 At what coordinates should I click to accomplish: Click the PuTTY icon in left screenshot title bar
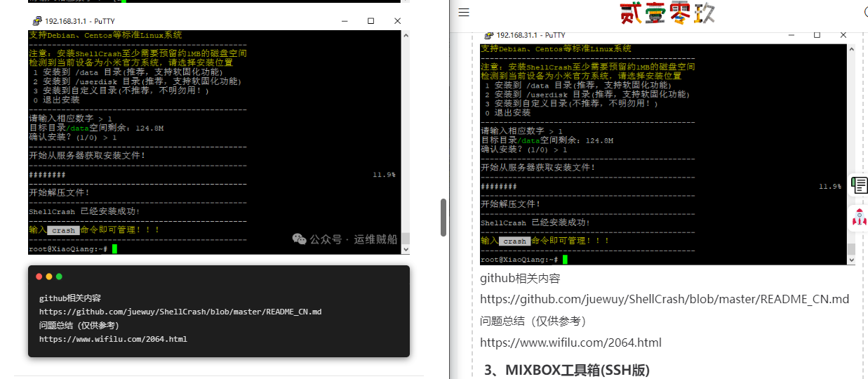tap(37, 21)
